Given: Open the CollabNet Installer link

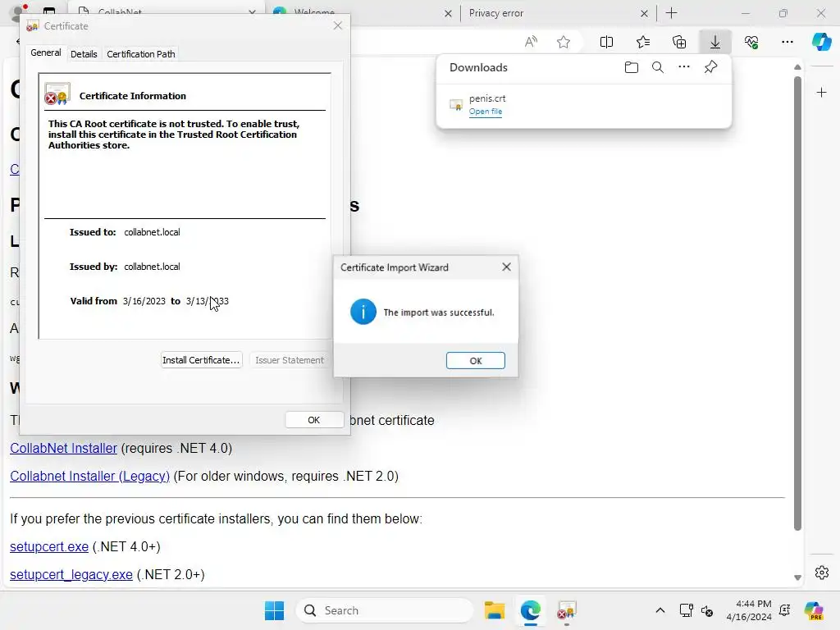Looking at the screenshot, I should (x=63, y=449).
